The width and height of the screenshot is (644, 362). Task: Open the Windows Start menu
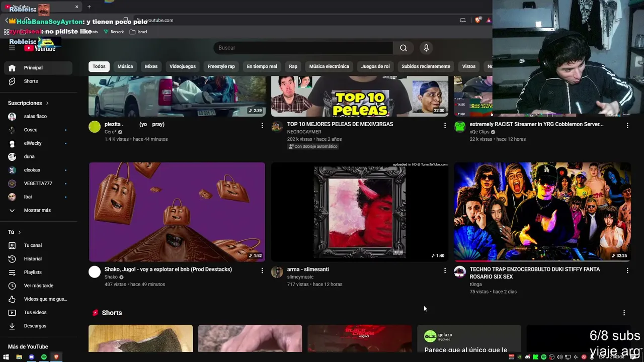(x=6, y=357)
